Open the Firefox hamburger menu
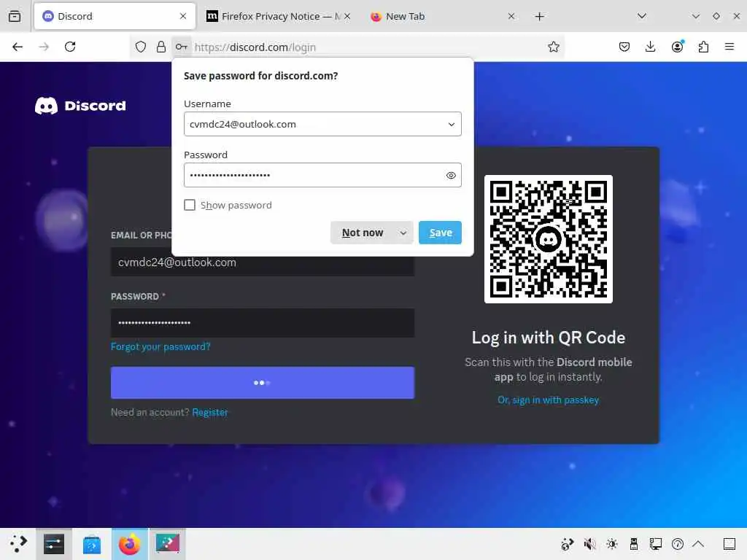The width and height of the screenshot is (747, 560). click(x=729, y=47)
